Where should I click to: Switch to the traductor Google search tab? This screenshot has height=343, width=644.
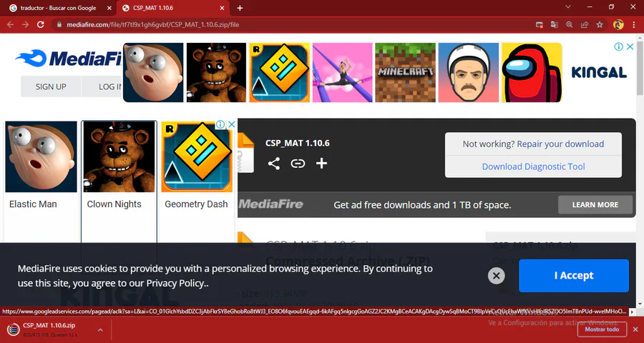[57, 8]
